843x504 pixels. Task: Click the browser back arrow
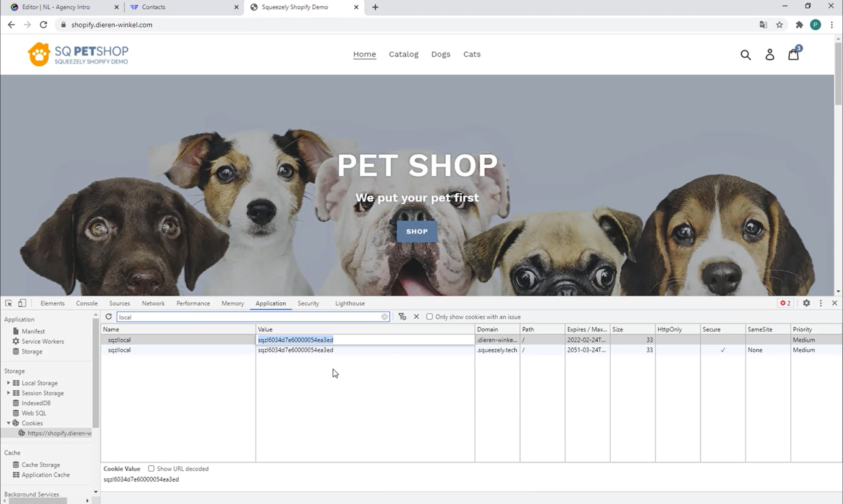pyautogui.click(x=11, y=25)
